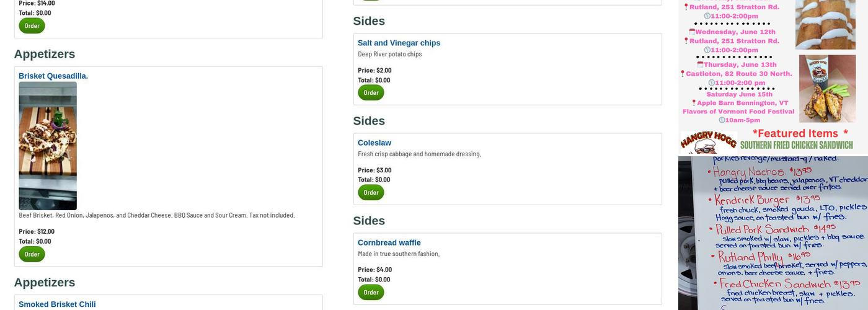Click the Flavors of Vermont Food Festival entry

[738, 112]
